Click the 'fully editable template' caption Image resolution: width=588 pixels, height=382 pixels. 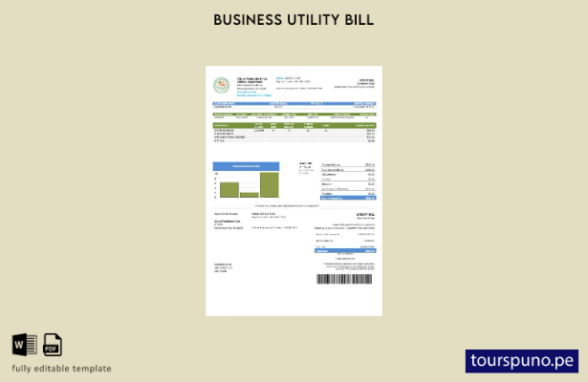click(61, 369)
